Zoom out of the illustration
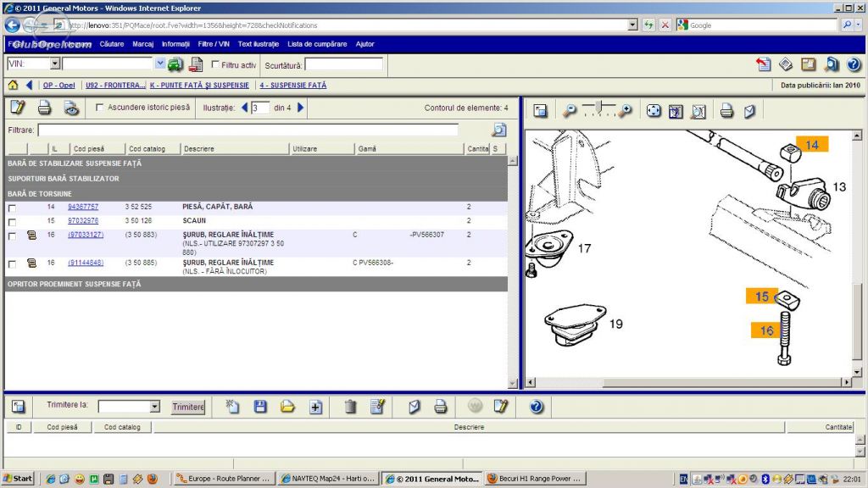The image size is (868, 488). pyautogui.click(x=569, y=111)
